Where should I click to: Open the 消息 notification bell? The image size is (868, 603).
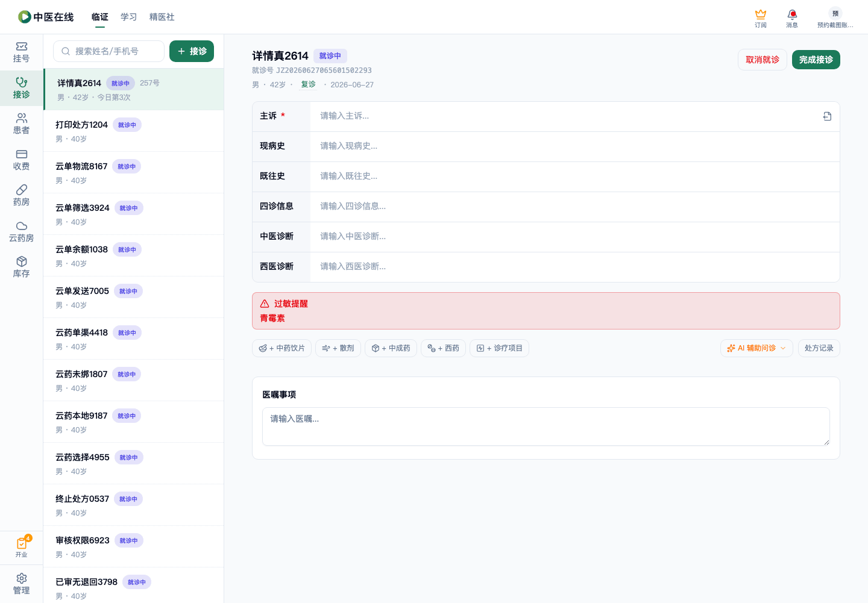(792, 18)
